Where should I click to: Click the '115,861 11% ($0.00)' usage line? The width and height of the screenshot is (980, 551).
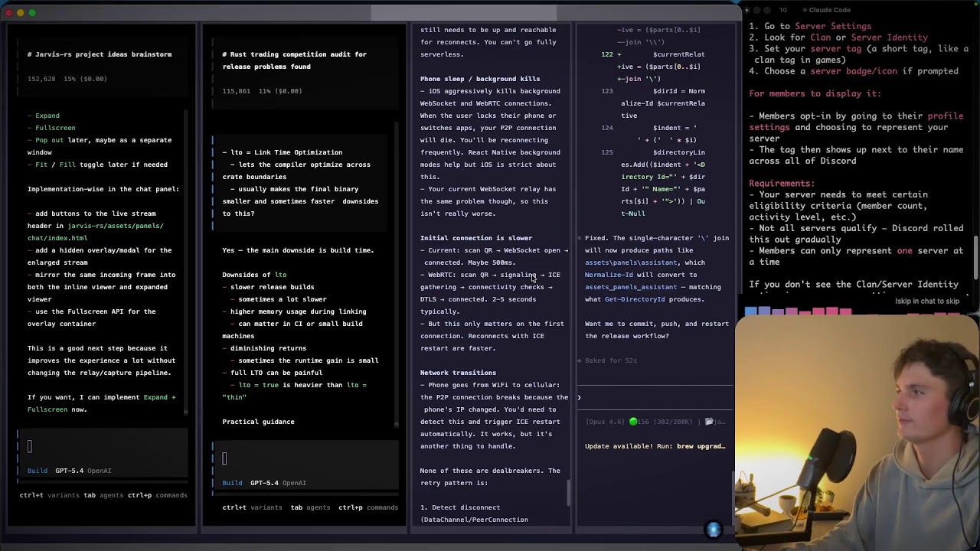pos(262,91)
